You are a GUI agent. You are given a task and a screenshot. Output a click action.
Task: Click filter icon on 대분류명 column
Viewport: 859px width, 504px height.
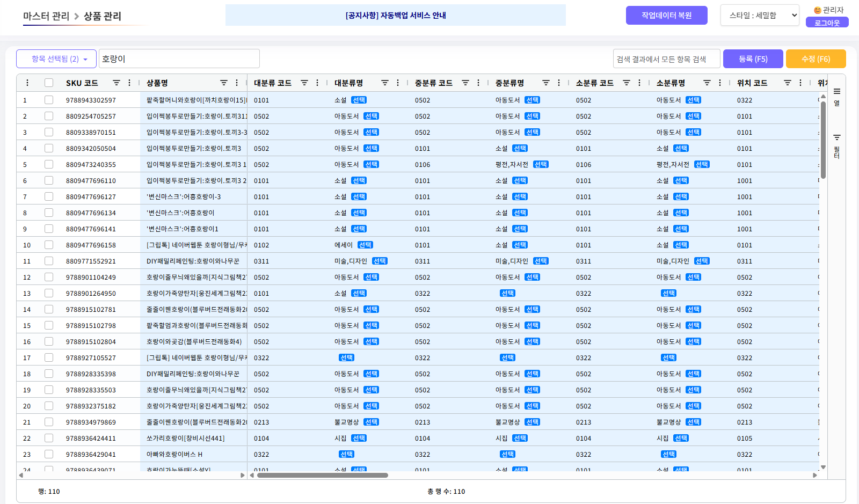pos(384,83)
